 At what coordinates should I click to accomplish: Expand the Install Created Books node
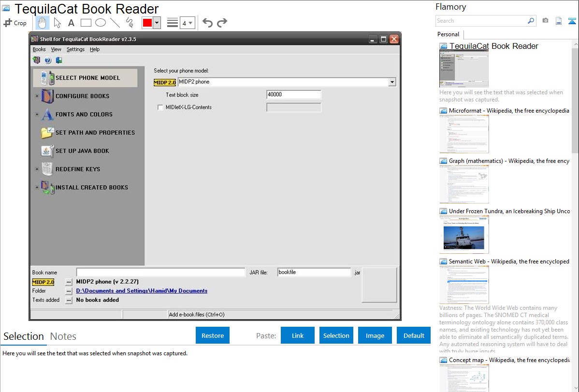coord(37,188)
